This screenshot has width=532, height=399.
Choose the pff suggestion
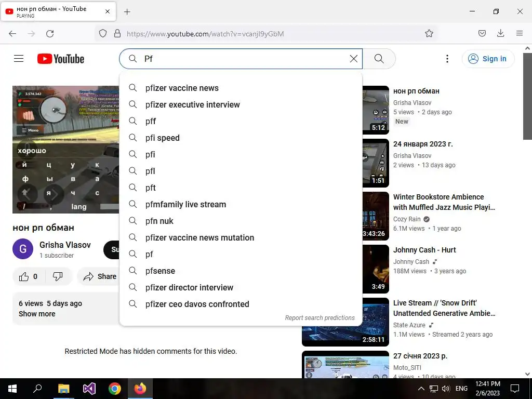coord(241,121)
